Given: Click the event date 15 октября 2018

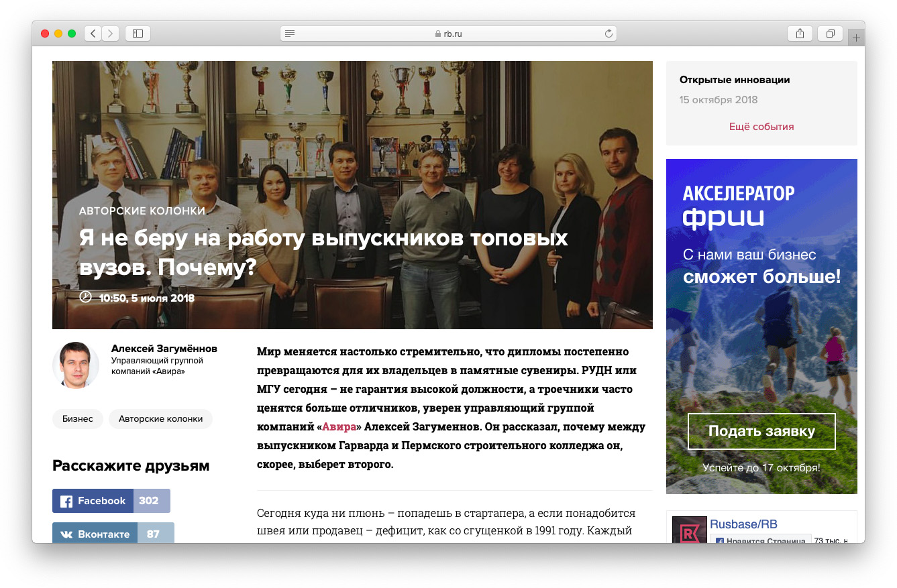Looking at the screenshot, I should tap(719, 100).
